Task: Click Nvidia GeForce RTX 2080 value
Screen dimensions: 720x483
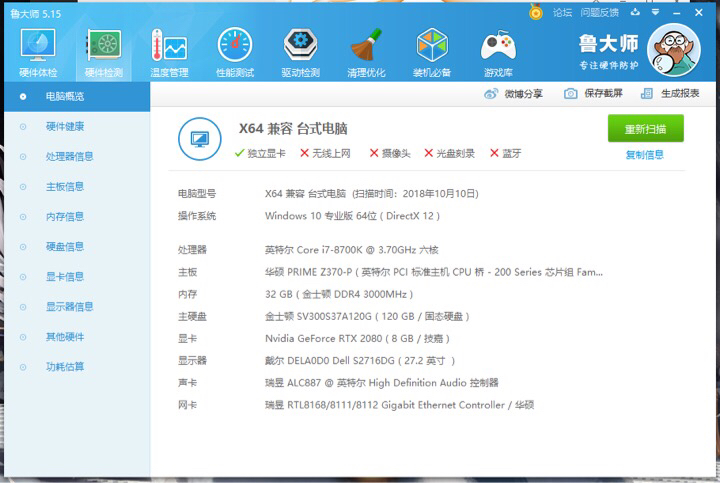Action: point(357,338)
